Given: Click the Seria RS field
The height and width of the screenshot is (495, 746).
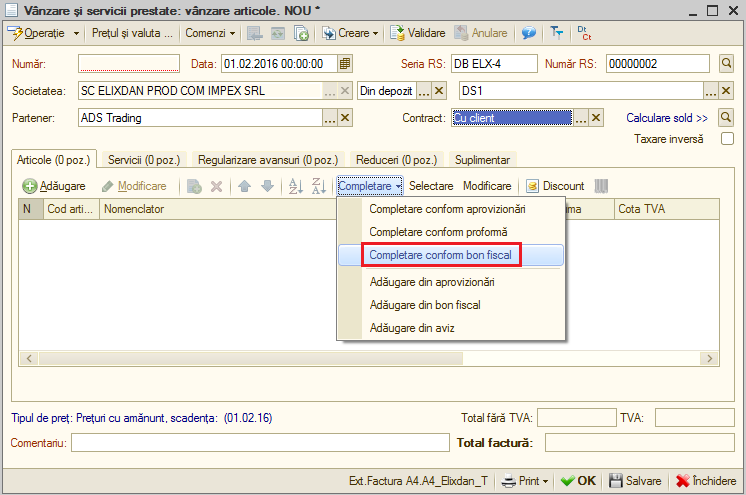Looking at the screenshot, I should pyautogui.click(x=494, y=64).
